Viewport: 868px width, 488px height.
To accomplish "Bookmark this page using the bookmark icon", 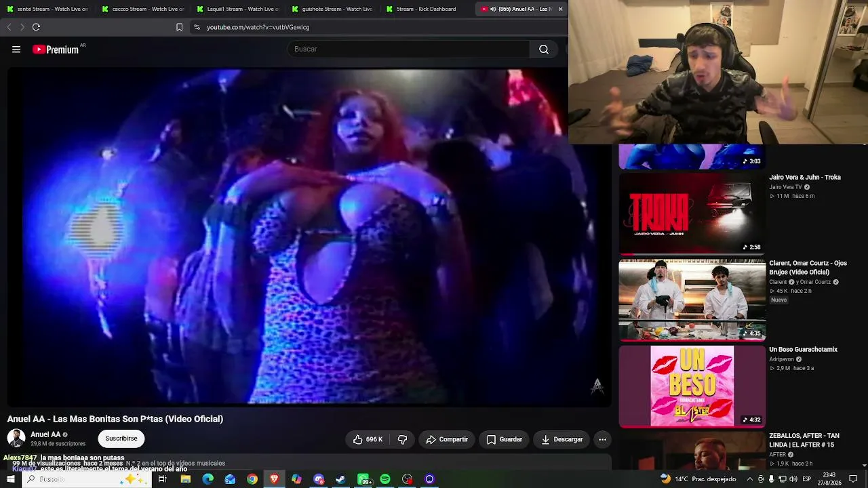I will click(x=179, y=27).
